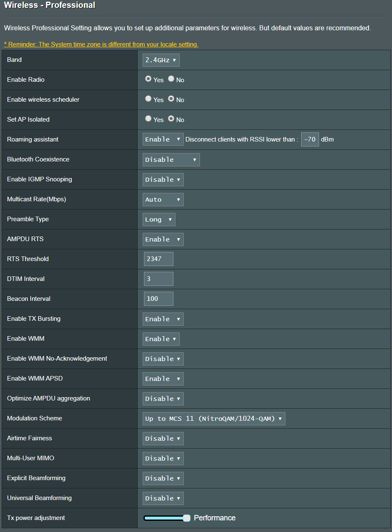Viewport: 392px width, 532px height.
Task: Open the Roaming assistant dropdown
Action: [x=163, y=139]
